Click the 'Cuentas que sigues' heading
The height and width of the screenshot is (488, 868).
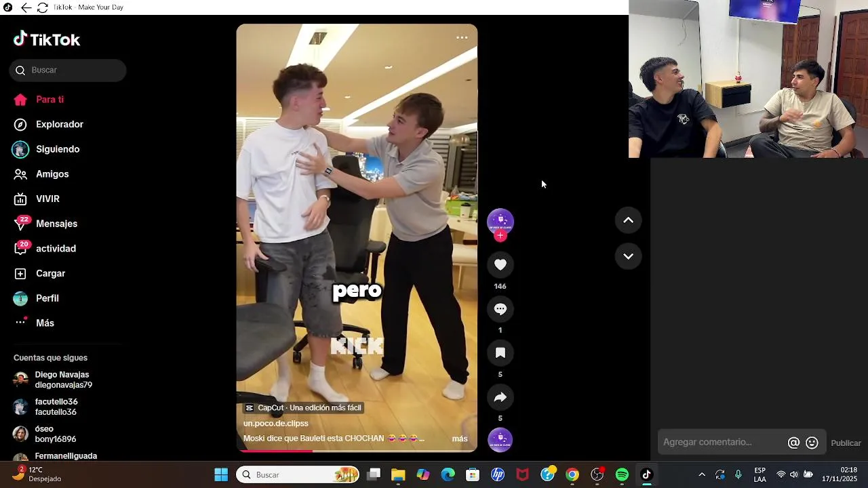coord(50,358)
